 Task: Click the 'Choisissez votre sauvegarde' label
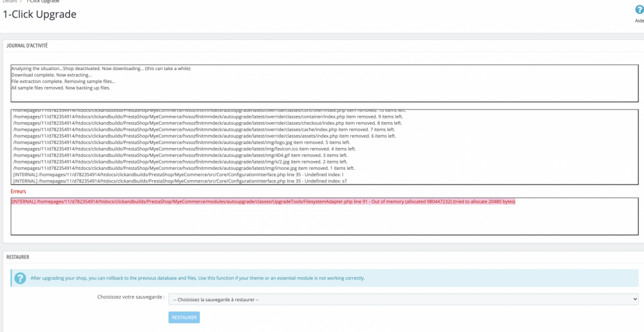(x=131, y=297)
